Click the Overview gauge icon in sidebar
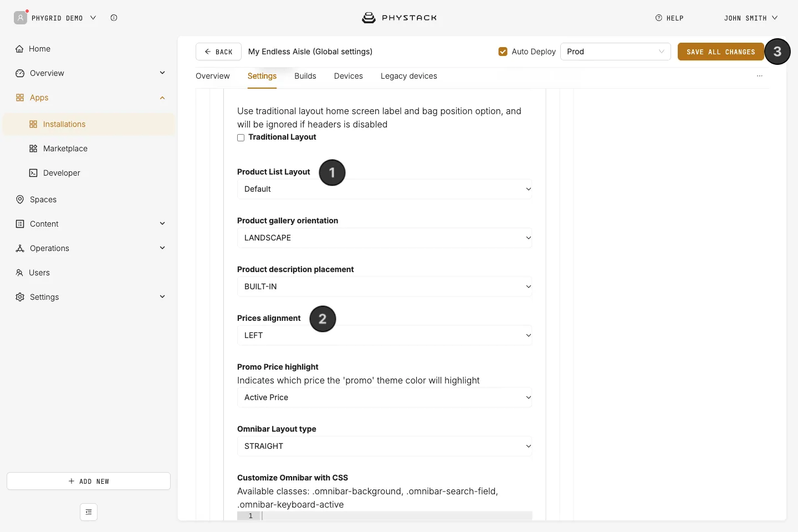This screenshot has height=532, width=798. click(20, 73)
